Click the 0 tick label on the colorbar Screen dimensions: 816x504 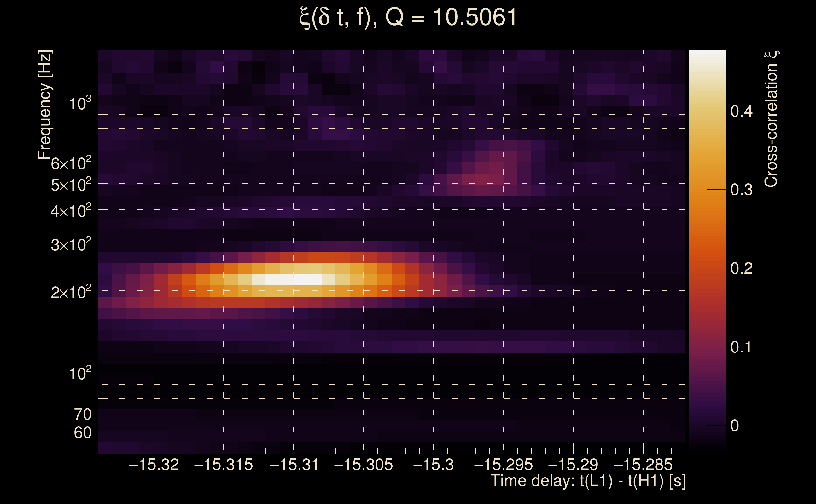coord(735,426)
